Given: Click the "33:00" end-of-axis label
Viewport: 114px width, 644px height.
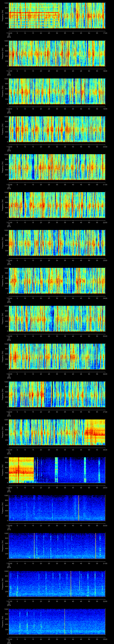Looking at the screenshot, I should pyautogui.click(x=105, y=639).
